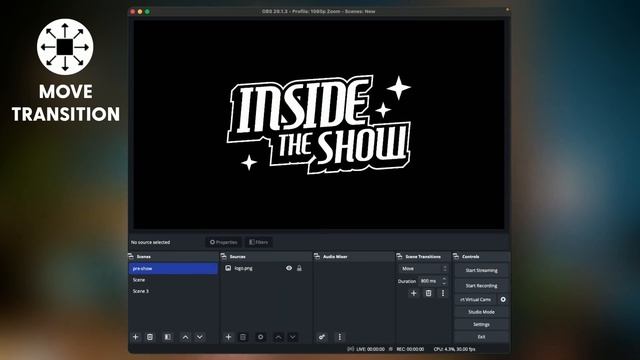Click the 'No source selected' label

(150, 242)
